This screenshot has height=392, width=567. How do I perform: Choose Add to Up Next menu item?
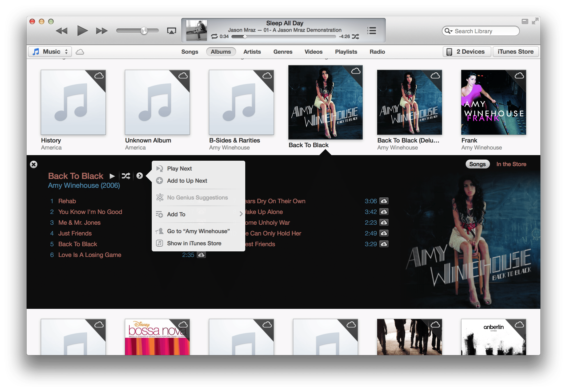tap(198, 181)
